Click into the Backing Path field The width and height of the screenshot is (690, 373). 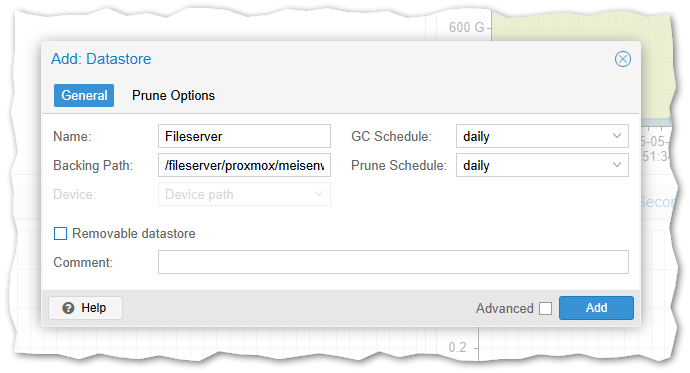[x=244, y=165]
